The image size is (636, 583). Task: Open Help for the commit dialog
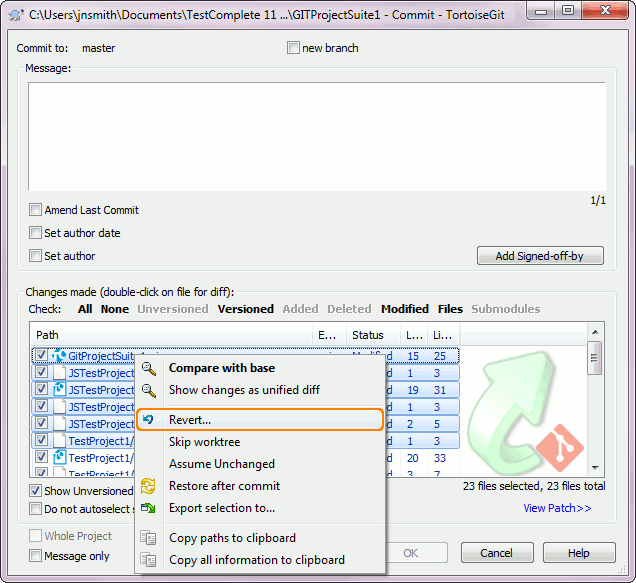point(579,553)
